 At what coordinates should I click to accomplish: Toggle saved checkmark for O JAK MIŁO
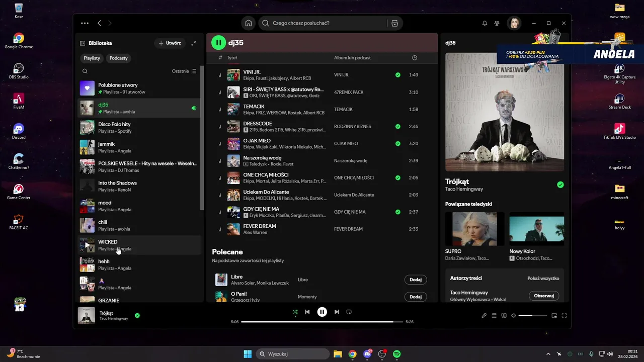pyautogui.click(x=398, y=143)
